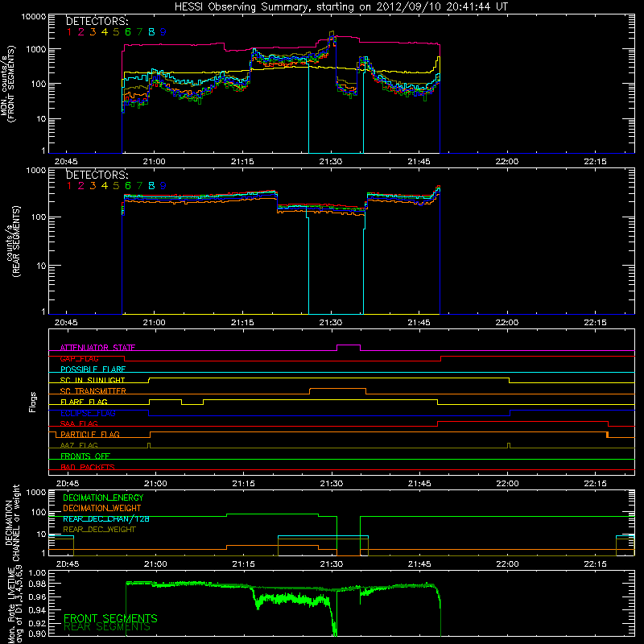Viewport: 644px width, 644px height.
Task: Click 21:15 tick under Flags panel
Action: click(x=243, y=484)
